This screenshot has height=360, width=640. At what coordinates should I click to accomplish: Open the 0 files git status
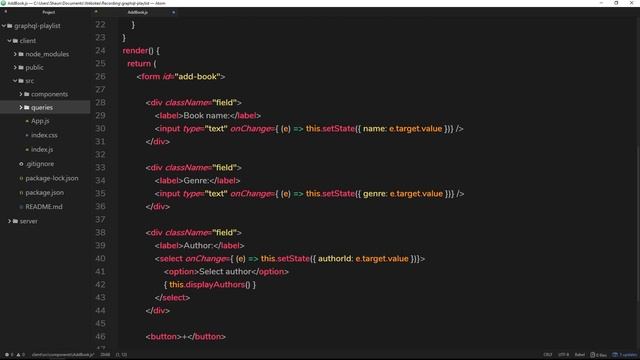pyautogui.click(x=598, y=355)
